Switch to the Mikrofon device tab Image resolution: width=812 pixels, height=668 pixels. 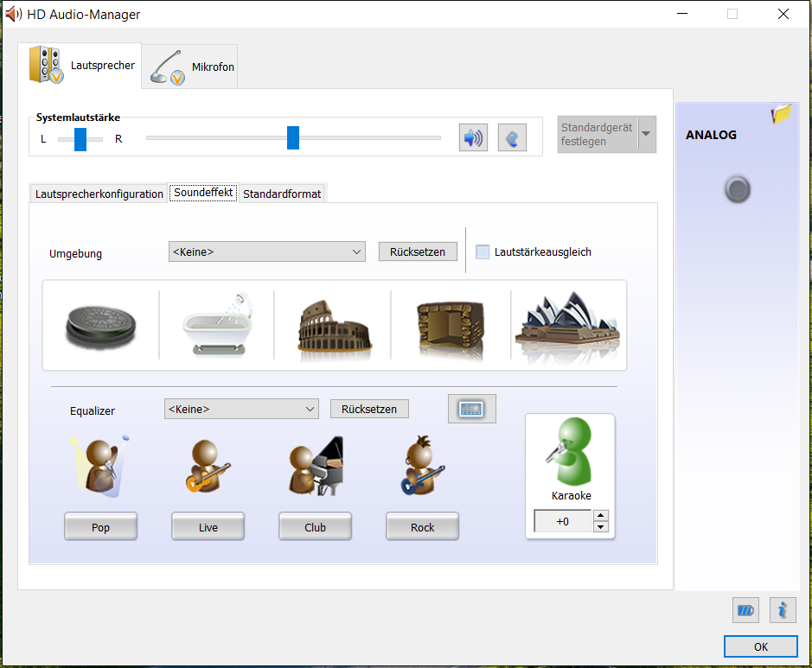(x=190, y=67)
